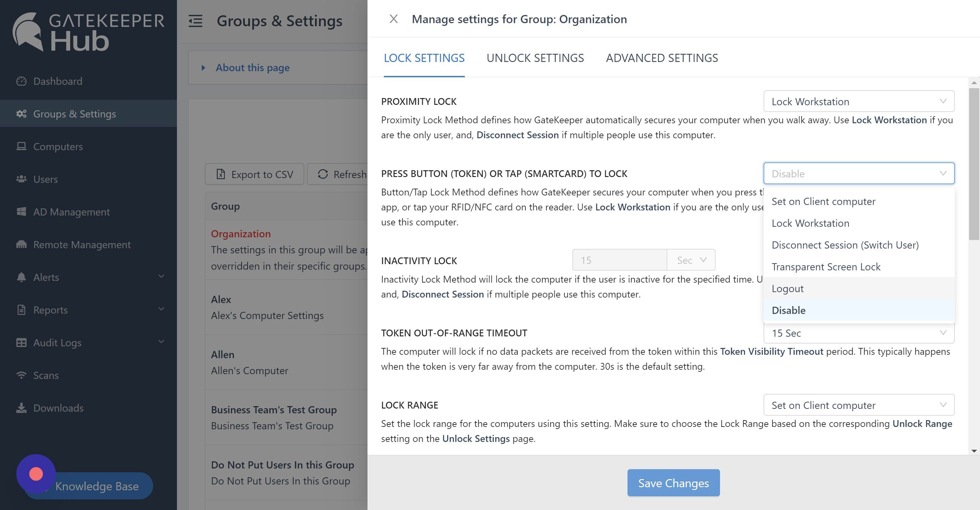Click the scrollbar up arrow
This screenshot has height=510, width=980.
click(x=974, y=83)
